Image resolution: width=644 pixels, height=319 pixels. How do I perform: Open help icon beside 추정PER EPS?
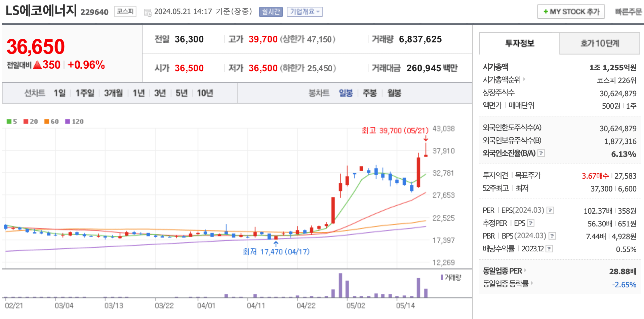(531, 223)
